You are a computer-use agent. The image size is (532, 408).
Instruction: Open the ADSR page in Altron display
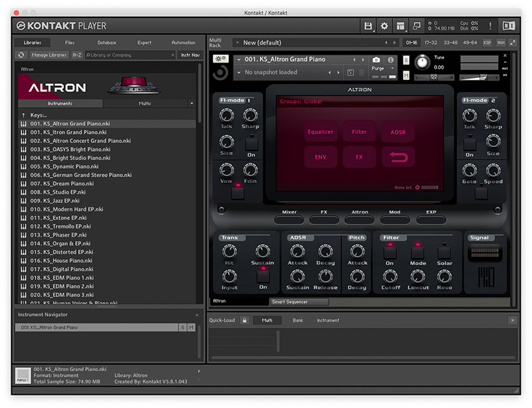coord(398,132)
